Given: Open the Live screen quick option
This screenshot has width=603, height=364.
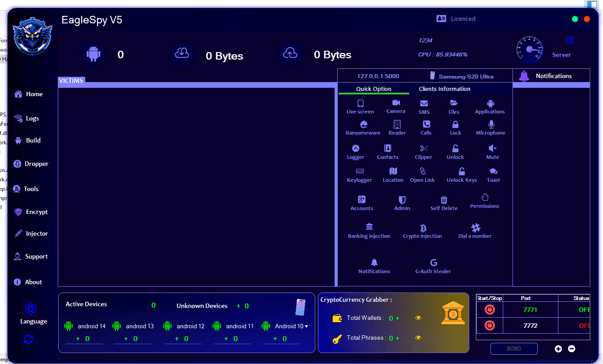Looking at the screenshot, I should coord(360,107).
